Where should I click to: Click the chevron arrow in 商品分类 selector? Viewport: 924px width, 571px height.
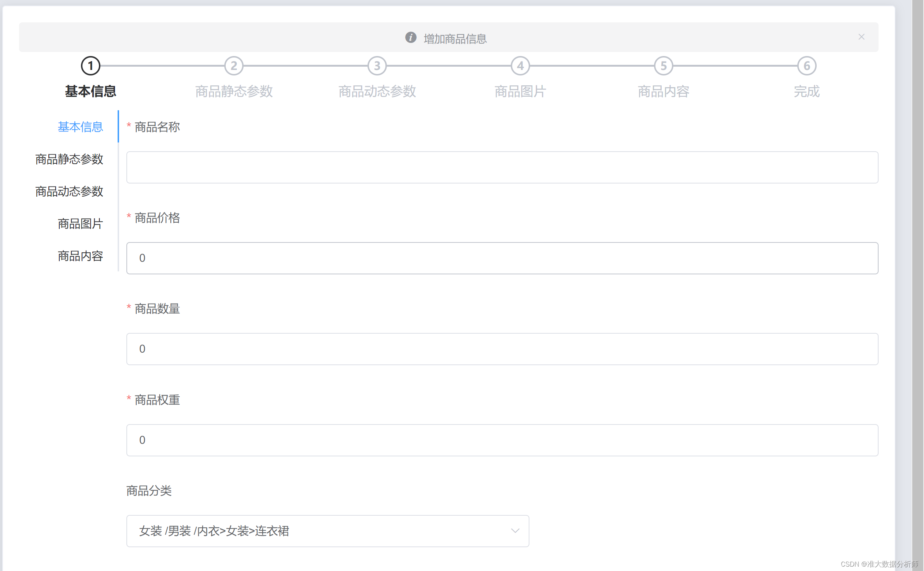pos(515,531)
